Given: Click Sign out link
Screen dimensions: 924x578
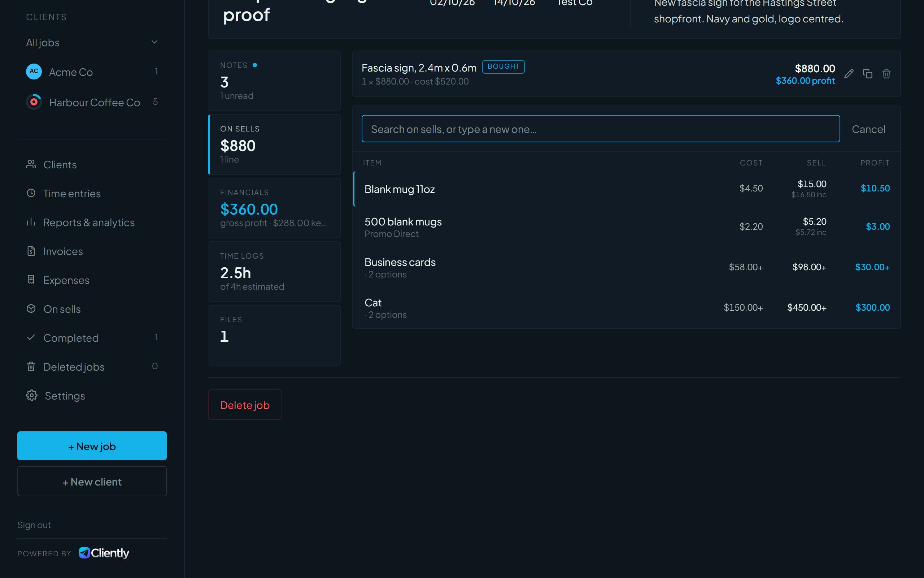Looking at the screenshot, I should 34,525.
